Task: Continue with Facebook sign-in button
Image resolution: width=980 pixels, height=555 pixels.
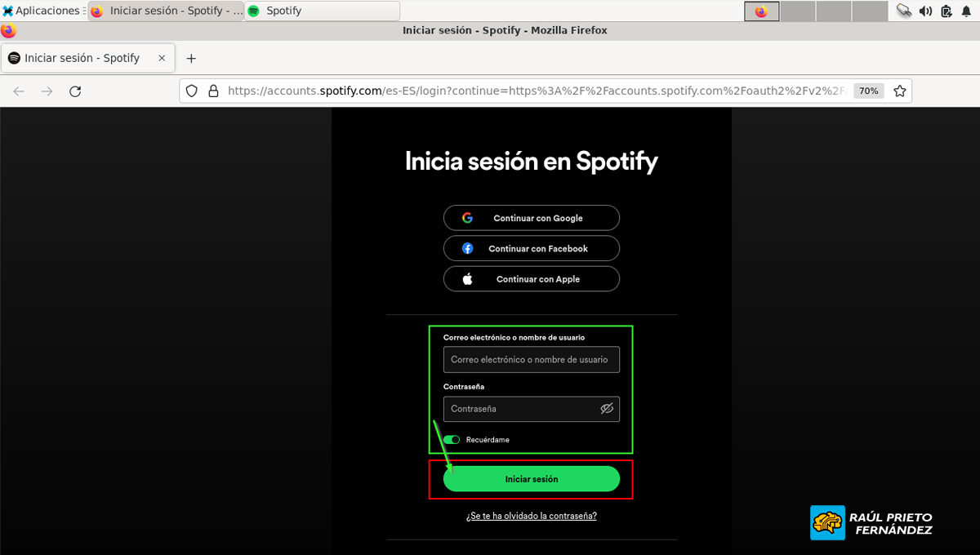Action: click(x=532, y=248)
